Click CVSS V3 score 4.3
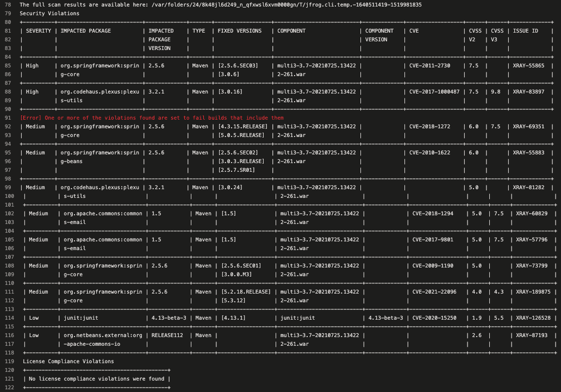The width and height of the screenshot is (561, 392). coord(498,292)
